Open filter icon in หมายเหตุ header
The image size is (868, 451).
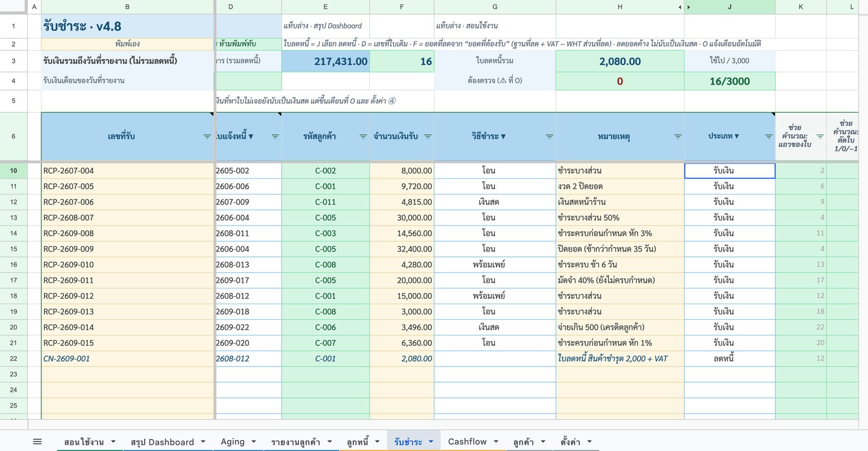pyautogui.click(x=678, y=137)
